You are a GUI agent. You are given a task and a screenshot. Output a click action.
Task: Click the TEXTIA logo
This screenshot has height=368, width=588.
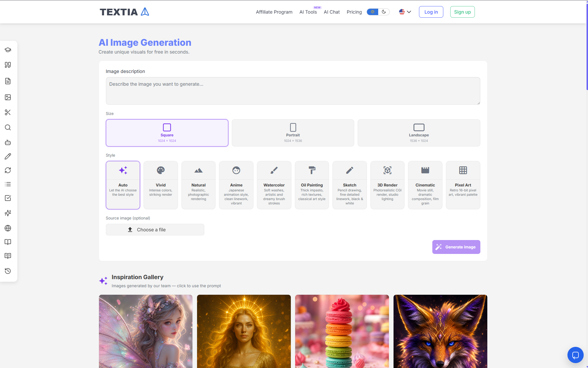pyautogui.click(x=124, y=12)
